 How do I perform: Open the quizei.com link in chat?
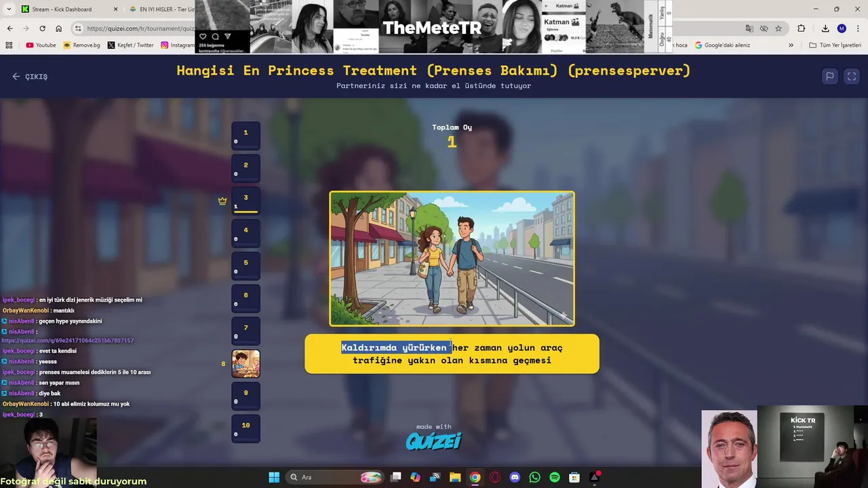click(67, 340)
